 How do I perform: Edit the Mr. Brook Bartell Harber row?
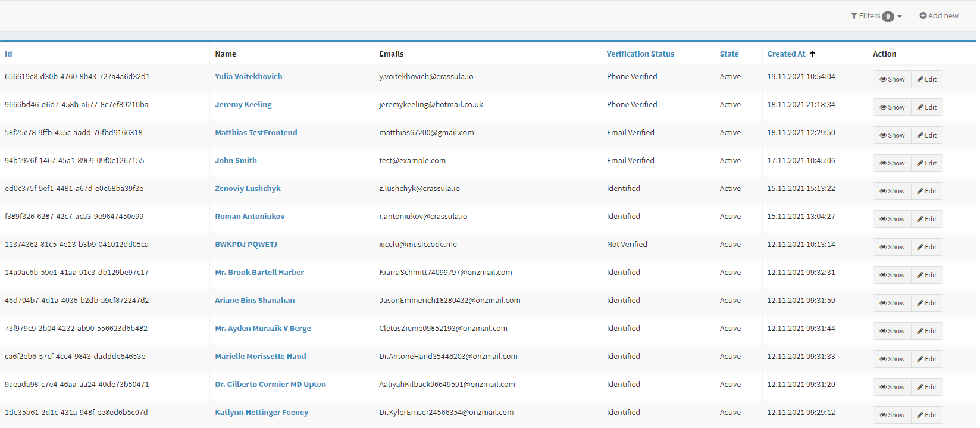[927, 275]
